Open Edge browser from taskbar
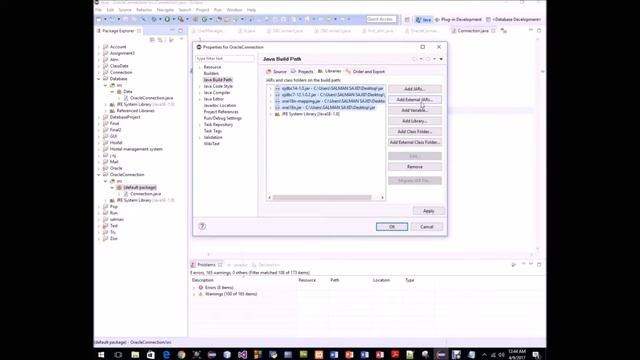640x360 pixels. click(x=166, y=355)
